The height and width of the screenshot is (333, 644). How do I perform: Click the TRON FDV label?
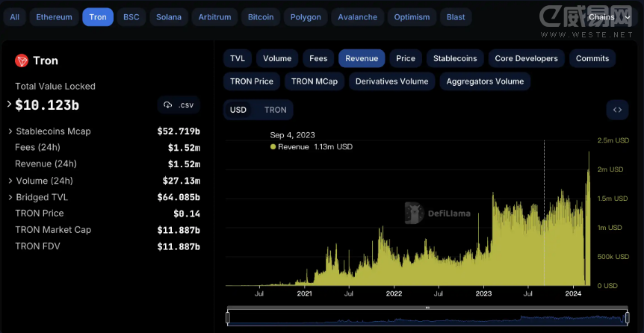(x=37, y=246)
